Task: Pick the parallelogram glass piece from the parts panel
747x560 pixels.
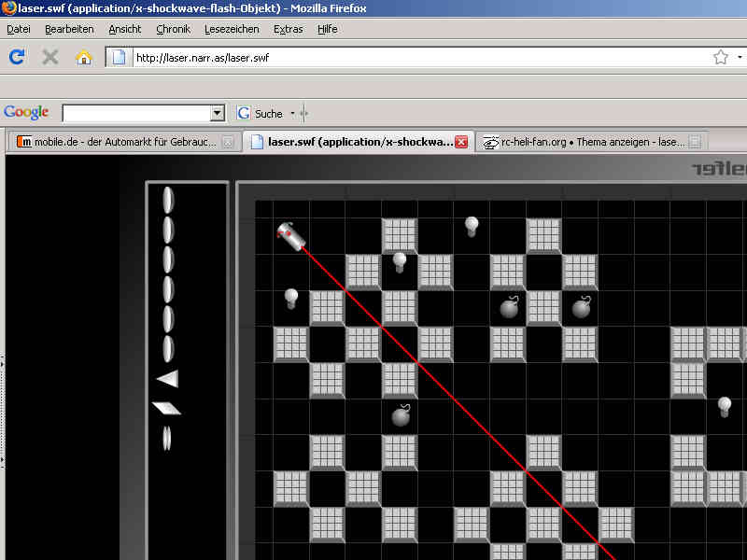Action: point(166,408)
